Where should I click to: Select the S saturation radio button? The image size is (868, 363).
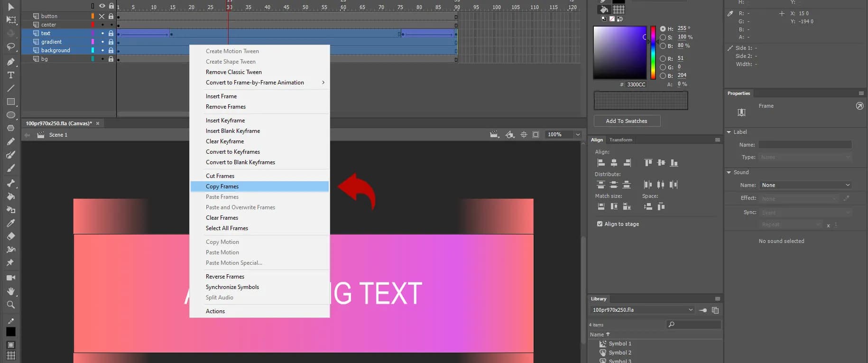tap(663, 37)
